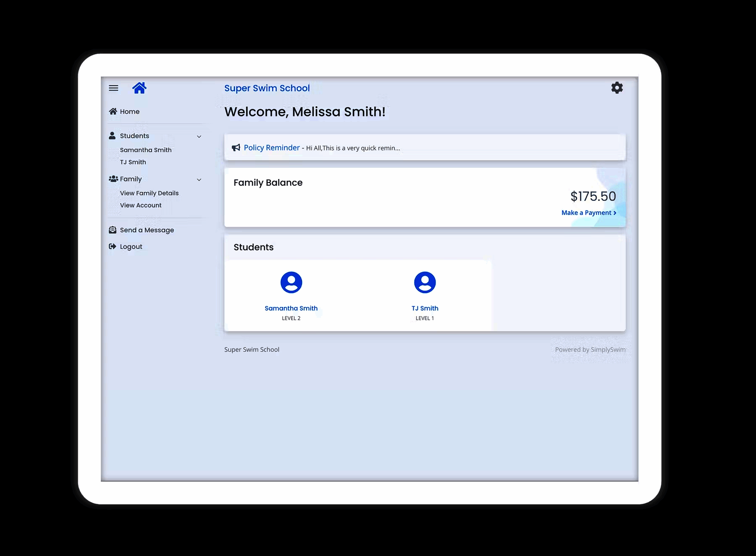Open the hamburger navigation menu
The height and width of the screenshot is (556, 756).
[113, 88]
